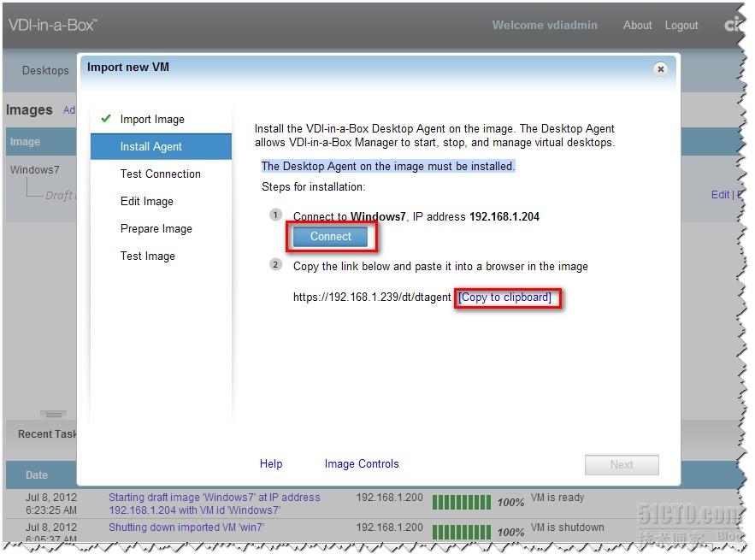Image resolution: width=755 pixels, height=560 pixels.
Task: Click the 'Jul 8, 2012 6:23:25 AM' date cell
Action: tap(51, 504)
